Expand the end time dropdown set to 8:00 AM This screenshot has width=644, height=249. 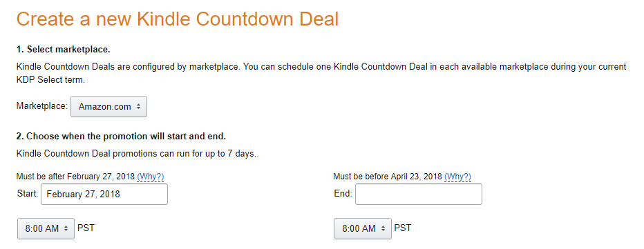[363, 228]
